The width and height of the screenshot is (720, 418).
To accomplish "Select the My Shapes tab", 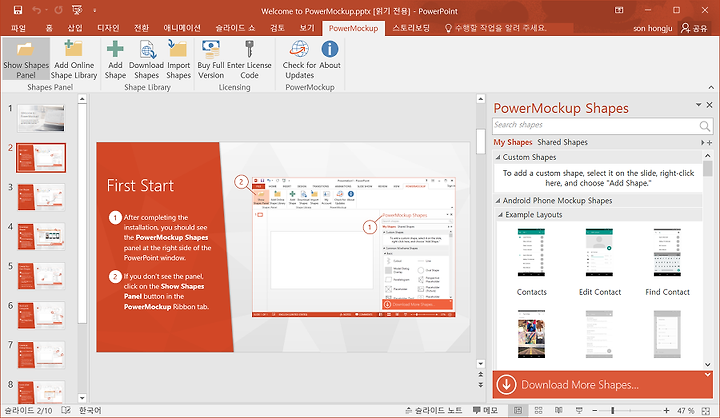I will pos(512,142).
